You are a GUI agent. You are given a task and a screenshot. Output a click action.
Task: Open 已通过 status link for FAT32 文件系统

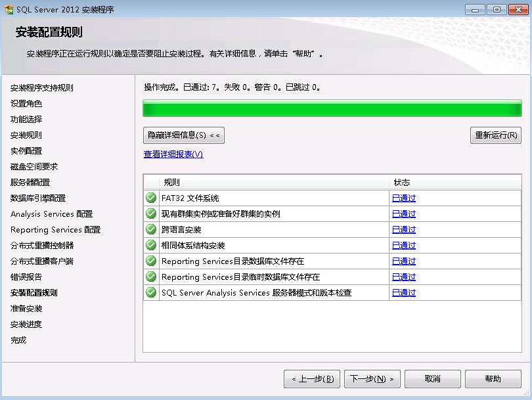[x=404, y=198]
